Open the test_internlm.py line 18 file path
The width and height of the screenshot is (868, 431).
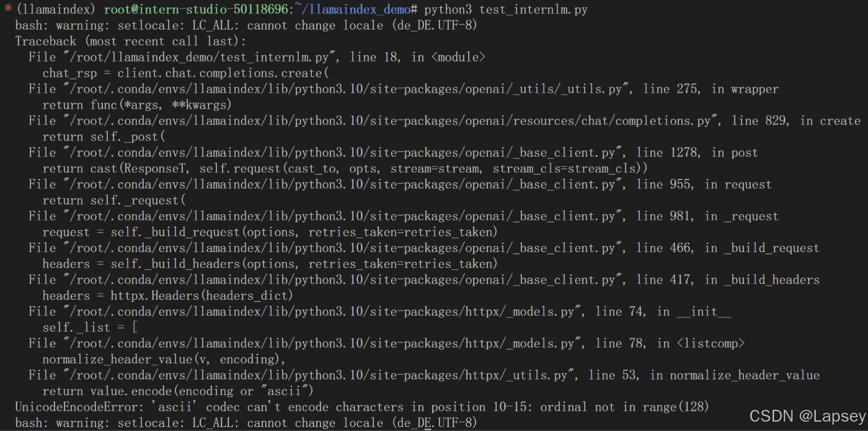click(x=199, y=57)
